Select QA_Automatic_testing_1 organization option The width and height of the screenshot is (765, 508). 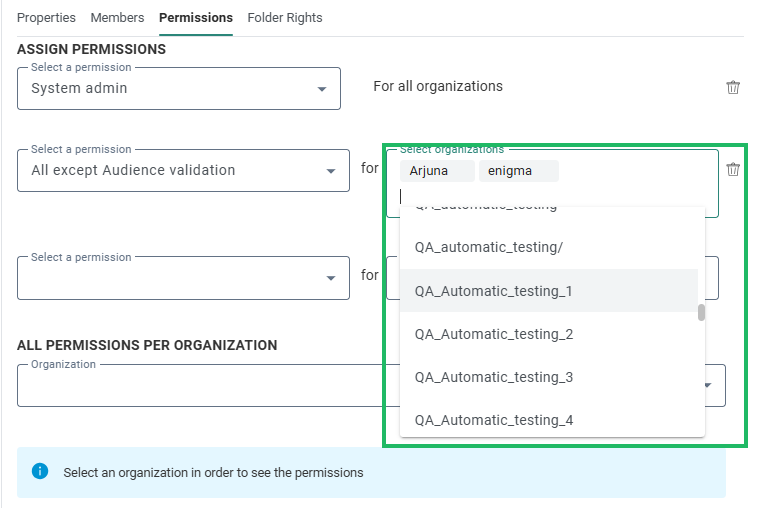493,291
